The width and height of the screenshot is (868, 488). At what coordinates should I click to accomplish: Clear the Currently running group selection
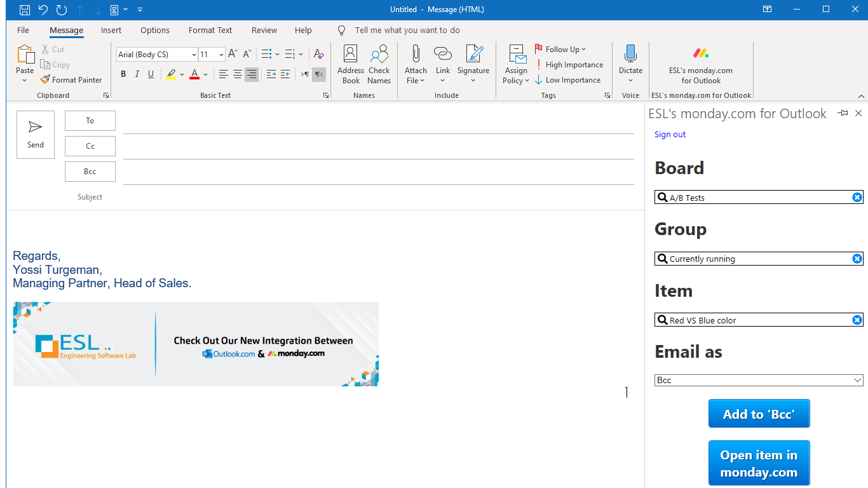[857, 259]
